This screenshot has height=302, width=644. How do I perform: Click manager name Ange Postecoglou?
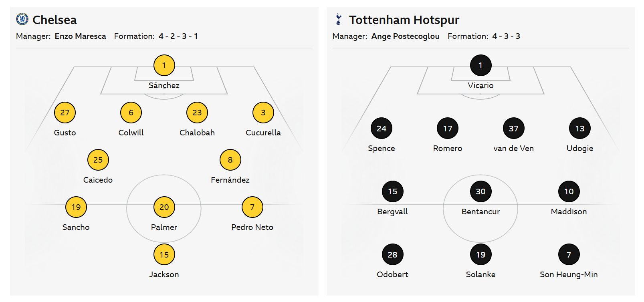[405, 36]
